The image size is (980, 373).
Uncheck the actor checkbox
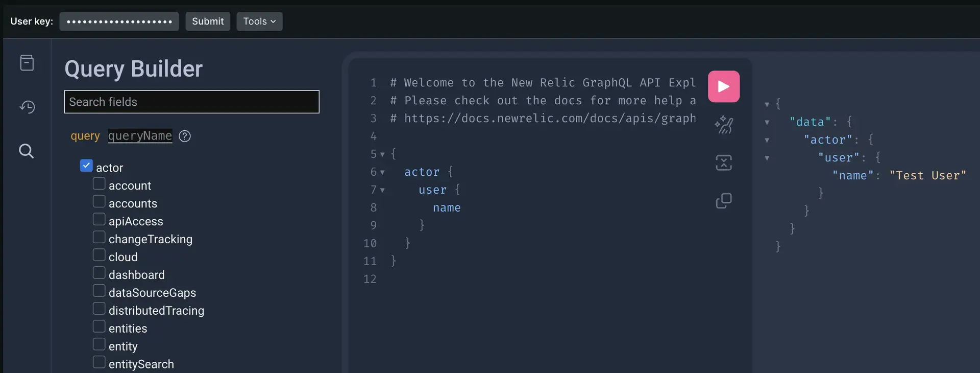86,166
